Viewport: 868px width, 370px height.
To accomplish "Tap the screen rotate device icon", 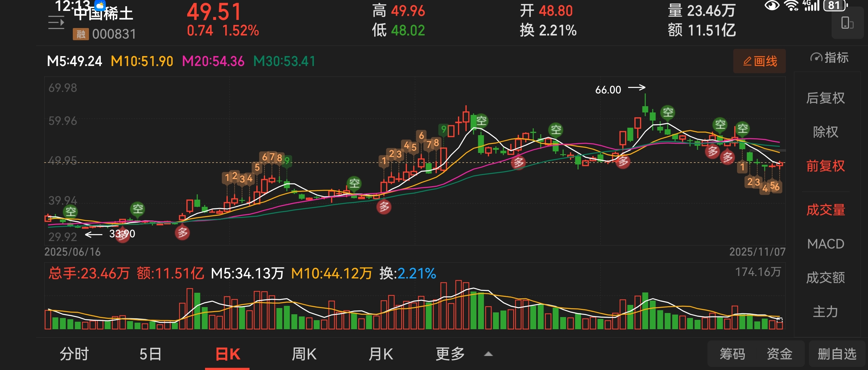I will [847, 23].
